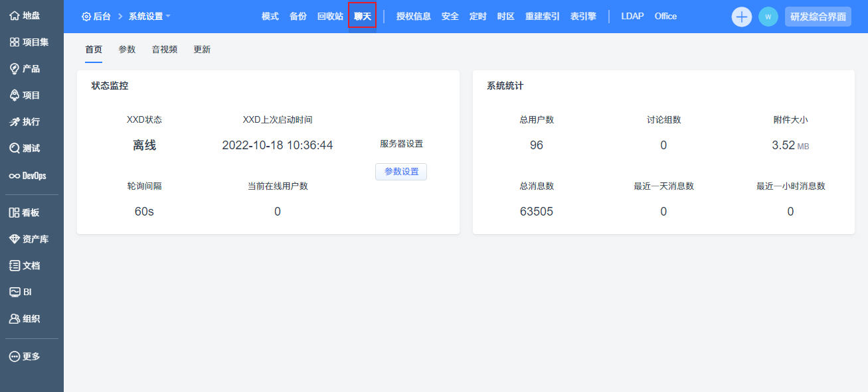Image resolution: width=868 pixels, height=392 pixels.
Task: Click the 当前在线用户数 label
Action: (x=278, y=186)
